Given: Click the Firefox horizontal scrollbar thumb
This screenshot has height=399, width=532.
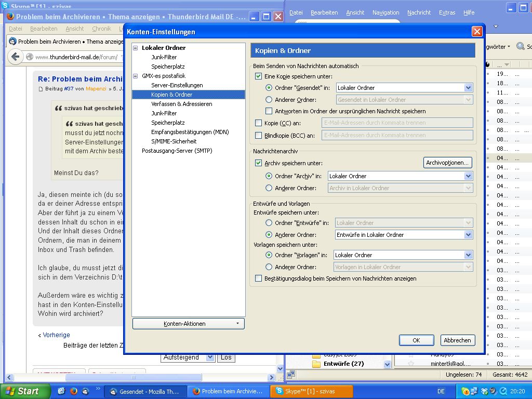Looking at the screenshot, I should coord(134,377).
